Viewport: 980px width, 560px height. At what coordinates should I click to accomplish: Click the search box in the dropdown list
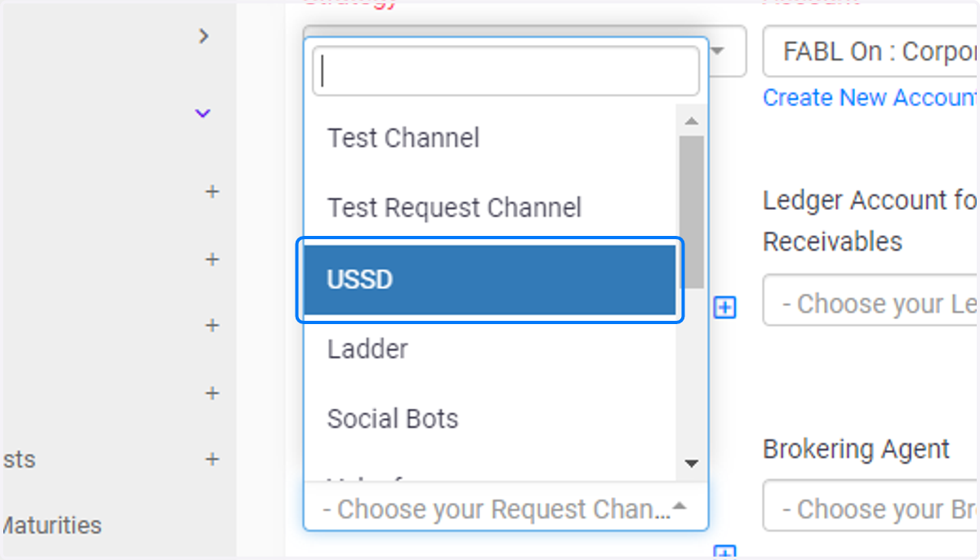click(x=506, y=71)
